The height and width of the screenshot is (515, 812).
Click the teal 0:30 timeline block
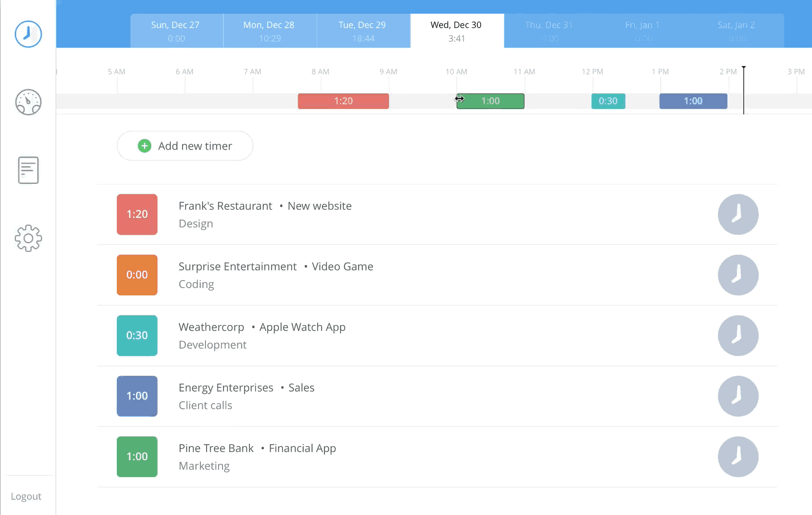coord(608,101)
